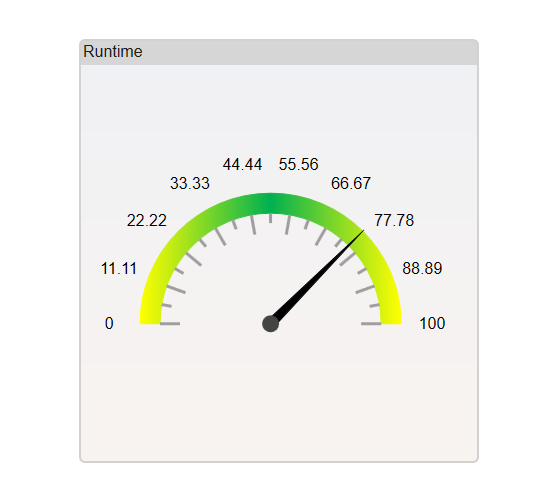Click the gray tick mark at zero
The height and width of the screenshot is (502, 558).
(170, 324)
